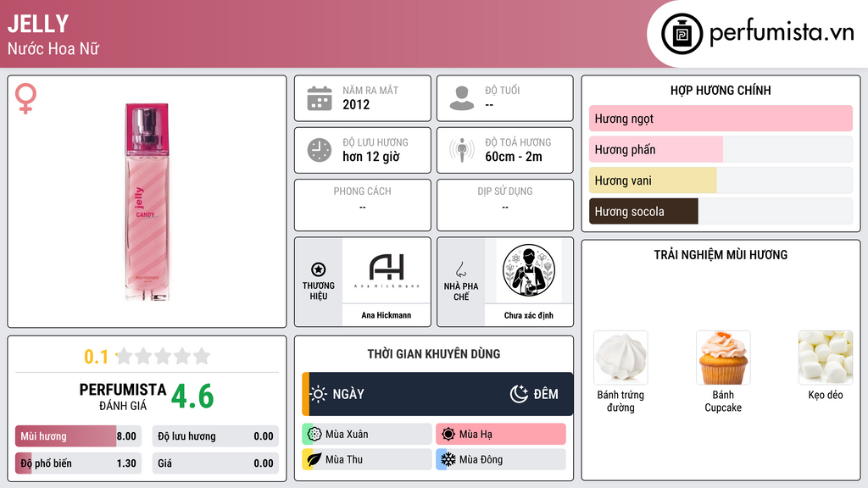868x488 pixels.
Task: Select the highlighted Mùa Hạ season chip
Action: click(x=501, y=435)
